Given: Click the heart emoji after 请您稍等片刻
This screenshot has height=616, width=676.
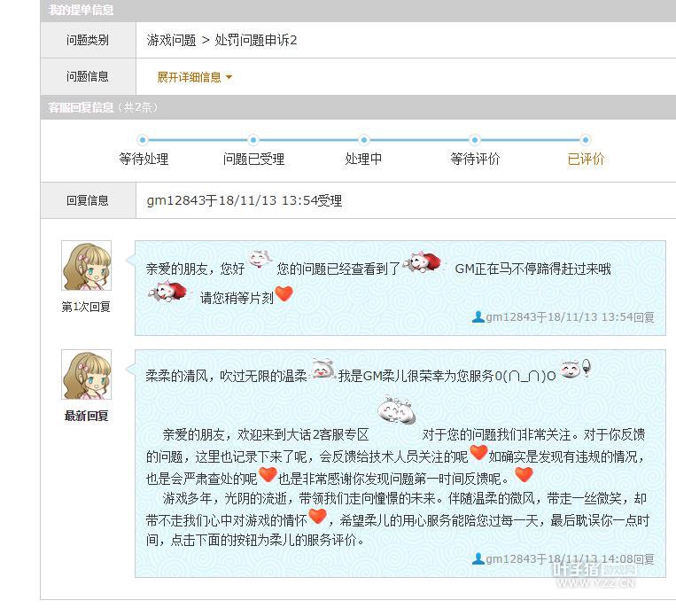Looking at the screenshot, I should click(x=284, y=294).
